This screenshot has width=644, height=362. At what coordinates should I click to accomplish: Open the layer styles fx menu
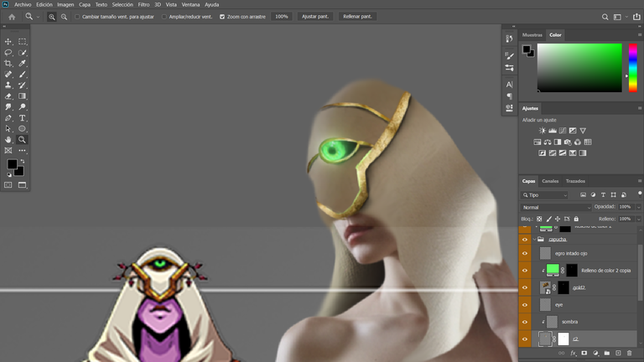coord(573,353)
